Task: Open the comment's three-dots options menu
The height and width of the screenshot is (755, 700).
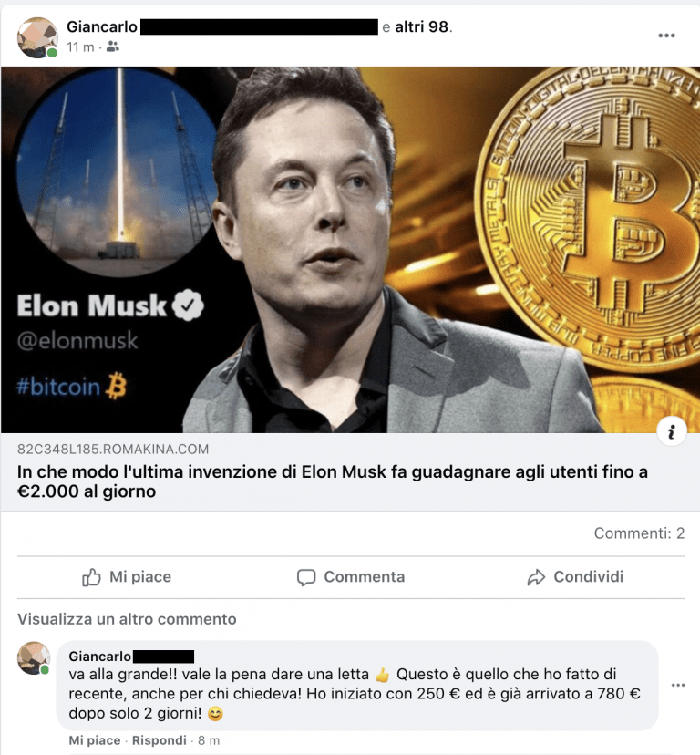Action: click(678, 685)
